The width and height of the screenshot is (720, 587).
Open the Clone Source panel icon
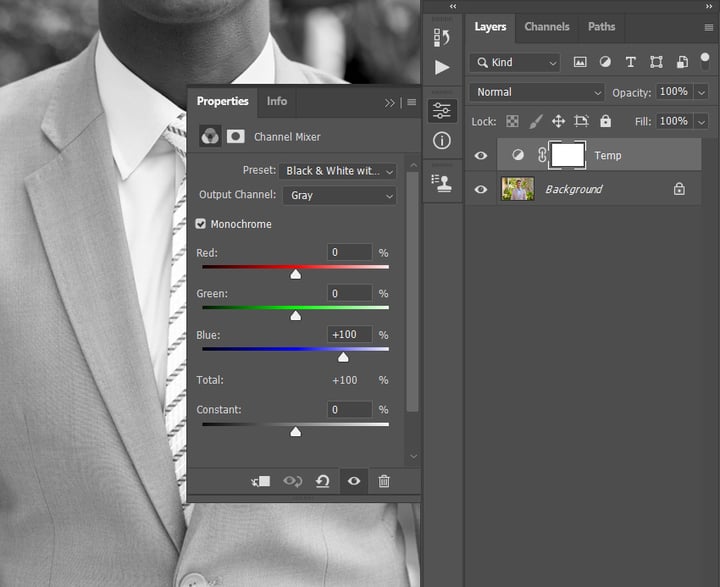(x=441, y=183)
